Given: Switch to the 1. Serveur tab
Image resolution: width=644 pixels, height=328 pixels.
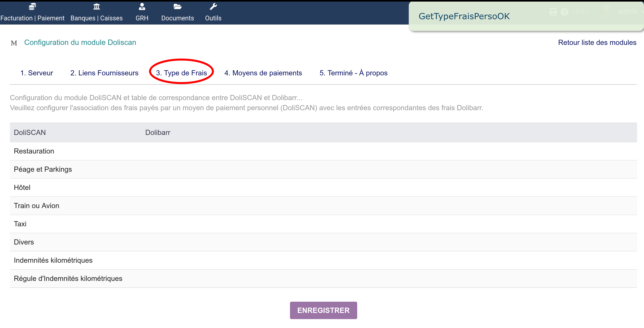Looking at the screenshot, I should [37, 73].
